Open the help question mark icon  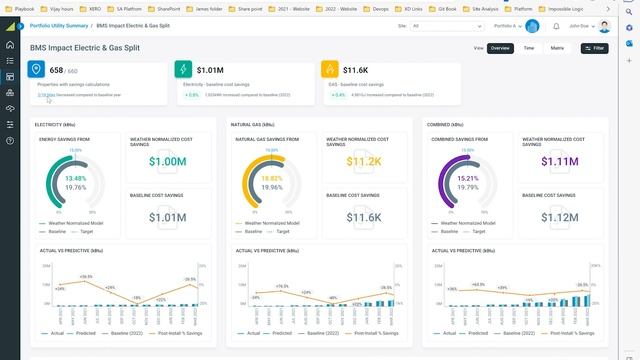click(10, 141)
